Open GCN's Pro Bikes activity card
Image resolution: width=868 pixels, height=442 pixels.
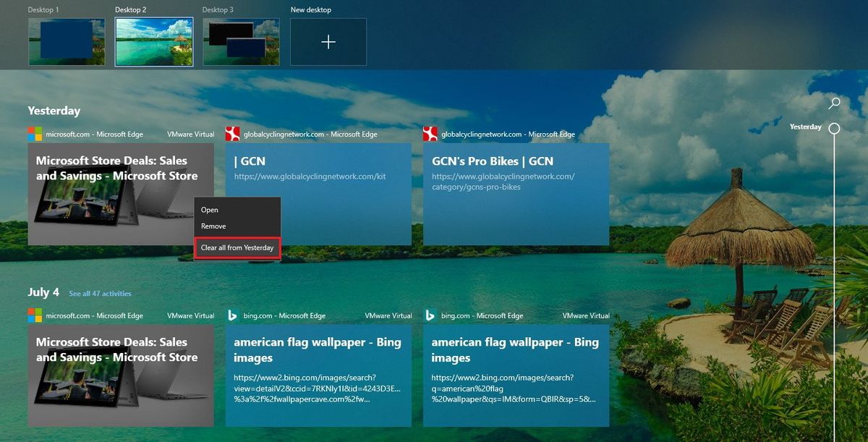point(516,194)
